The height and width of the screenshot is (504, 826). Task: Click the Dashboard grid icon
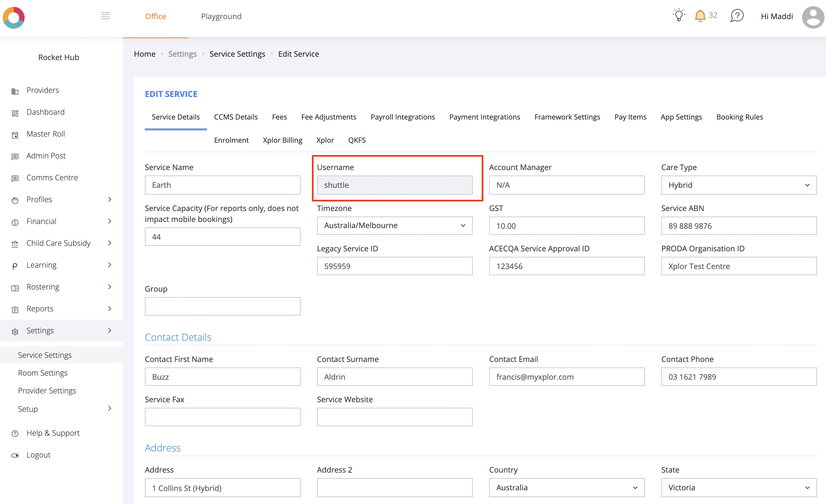15,113
